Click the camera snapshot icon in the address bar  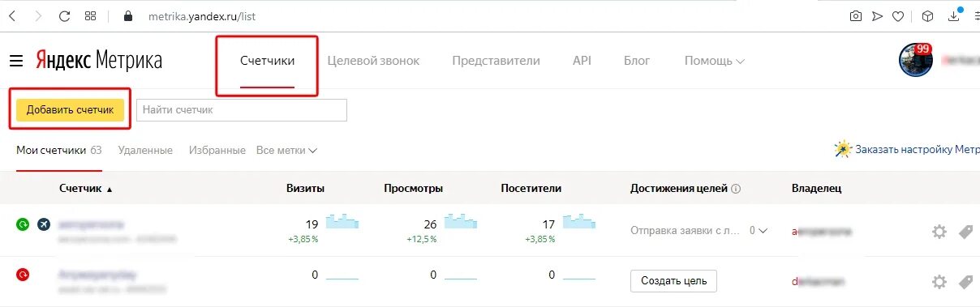pos(855,15)
